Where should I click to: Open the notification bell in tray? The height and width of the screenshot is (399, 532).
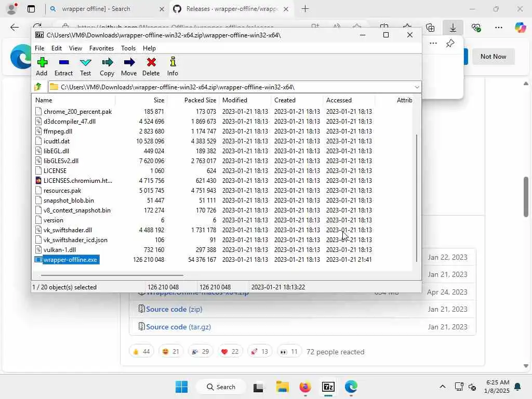(517, 387)
